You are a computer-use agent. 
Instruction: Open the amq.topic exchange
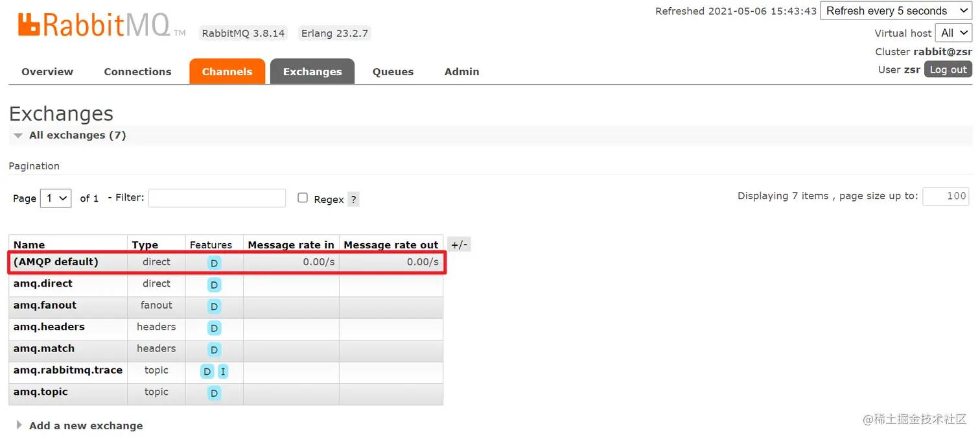(x=41, y=392)
